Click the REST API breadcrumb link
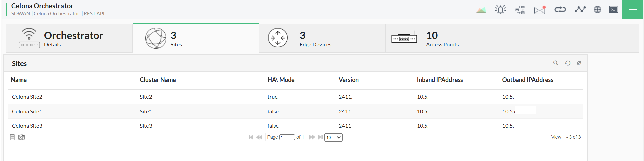644x161 pixels. [x=94, y=14]
